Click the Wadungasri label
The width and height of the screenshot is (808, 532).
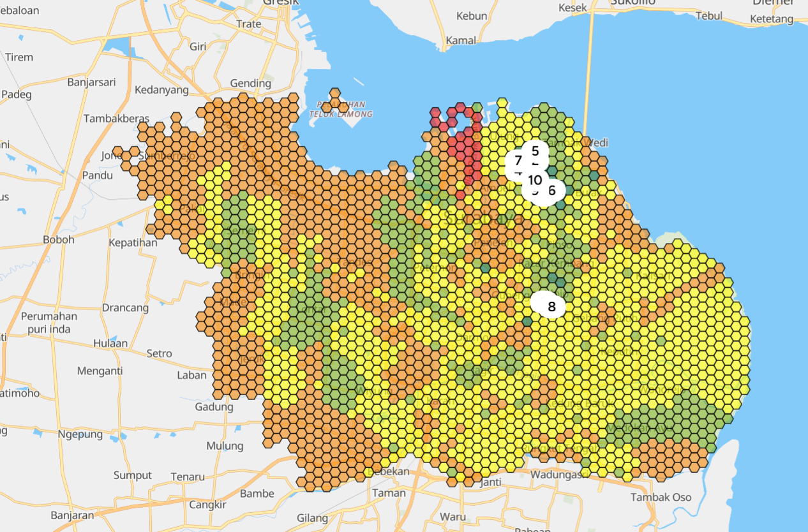point(560,475)
